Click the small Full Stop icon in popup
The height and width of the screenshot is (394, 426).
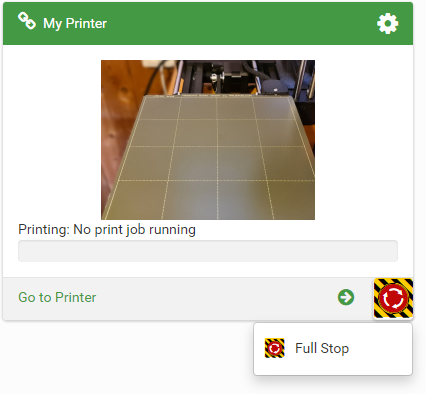coord(274,348)
